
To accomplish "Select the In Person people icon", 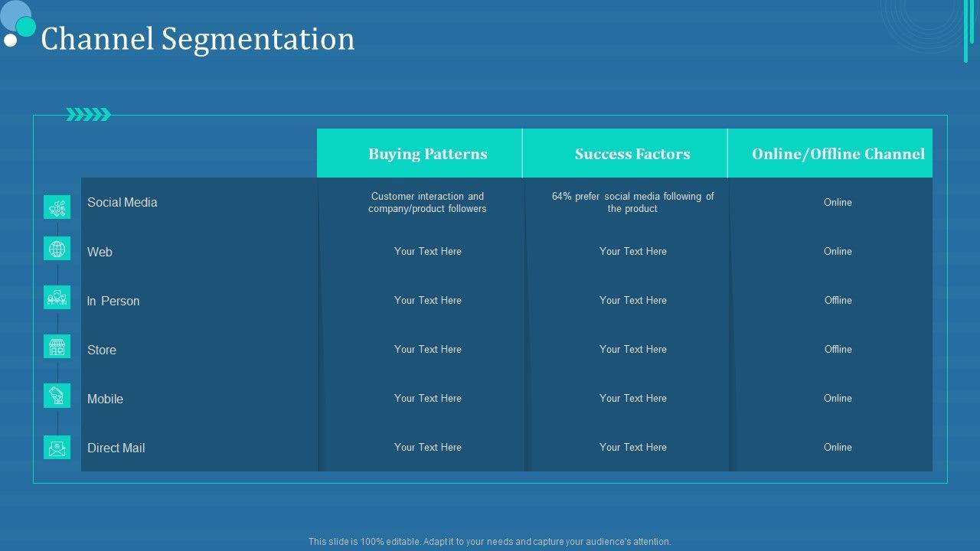I will [57, 298].
